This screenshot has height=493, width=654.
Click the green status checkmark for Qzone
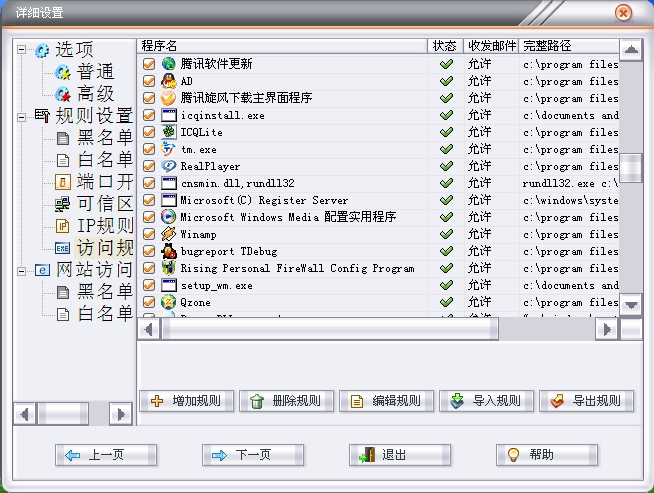pyautogui.click(x=446, y=302)
